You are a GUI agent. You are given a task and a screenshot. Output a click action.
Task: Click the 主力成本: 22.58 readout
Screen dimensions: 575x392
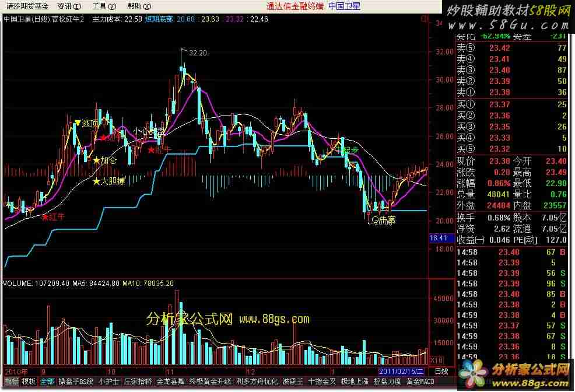(117, 19)
